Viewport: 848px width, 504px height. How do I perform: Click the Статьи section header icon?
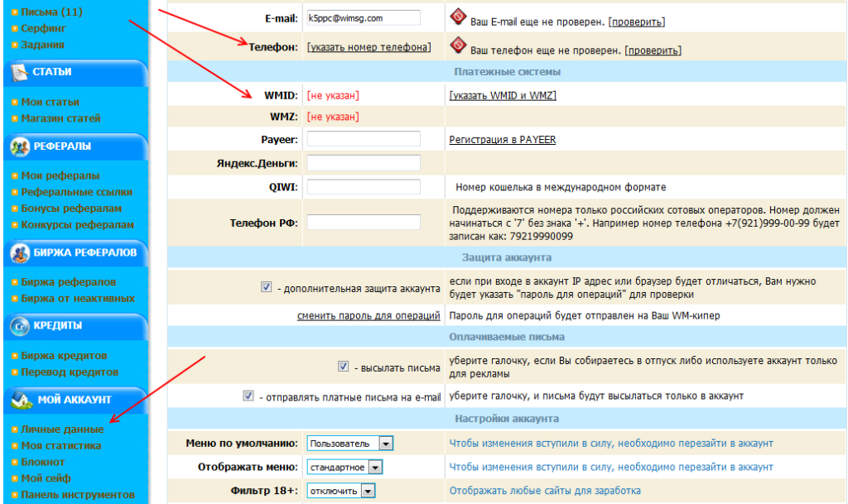tap(20, 72)
